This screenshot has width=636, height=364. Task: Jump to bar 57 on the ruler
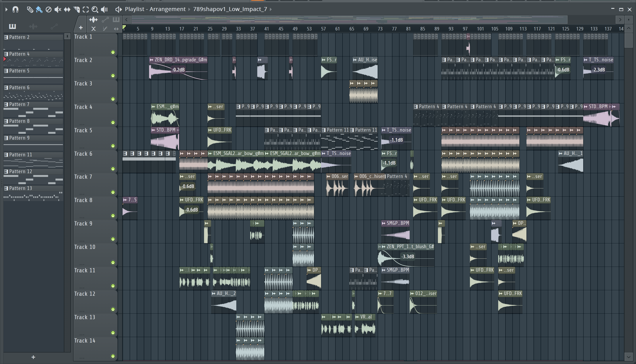(x=323, y=29)
